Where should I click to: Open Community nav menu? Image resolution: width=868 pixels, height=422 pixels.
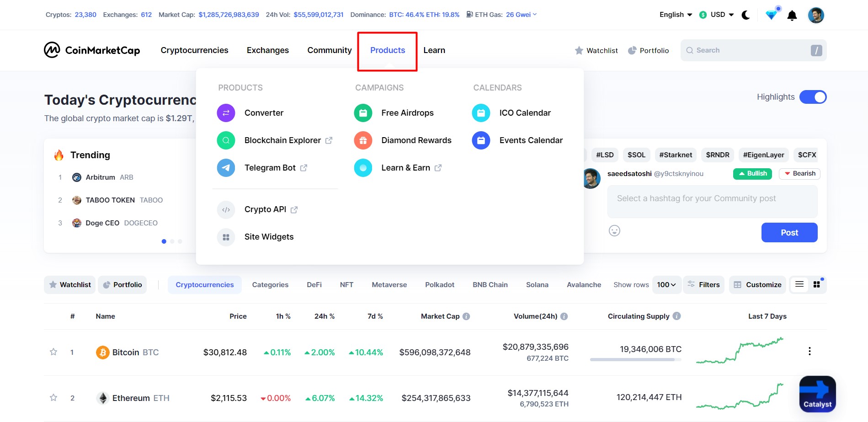coord(330,50)
